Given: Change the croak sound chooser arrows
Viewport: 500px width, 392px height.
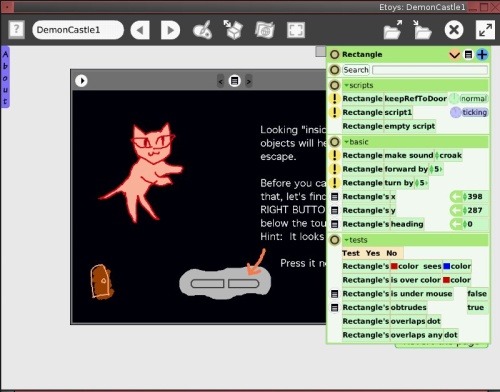Looking at the screenshot, I should click(x=437, y=155).
